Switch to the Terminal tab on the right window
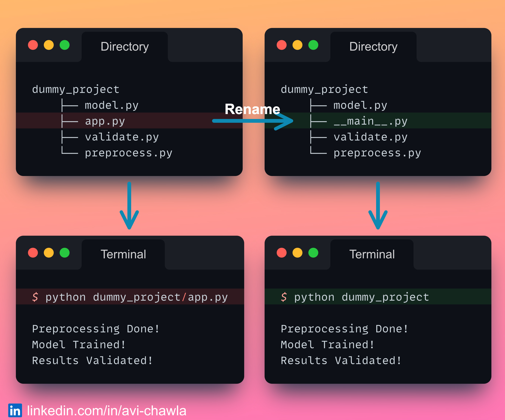Viewport: 505px width, 420px height. (372, 254)
